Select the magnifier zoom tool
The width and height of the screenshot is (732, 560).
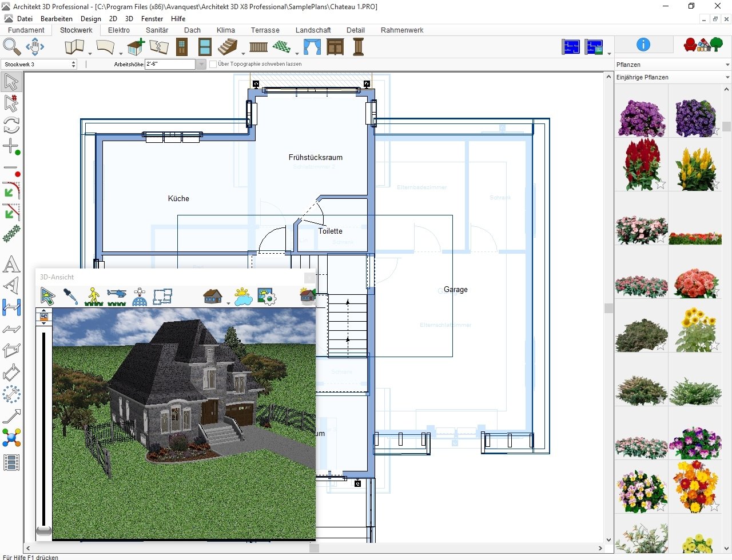[11, 47]
